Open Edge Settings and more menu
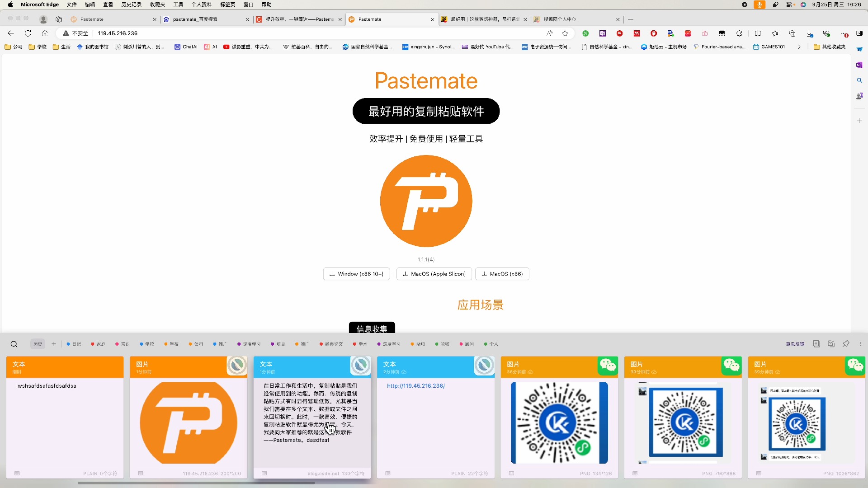Image resolution: width=868 pixels, height=488 pixels. [x=844, y=33]
